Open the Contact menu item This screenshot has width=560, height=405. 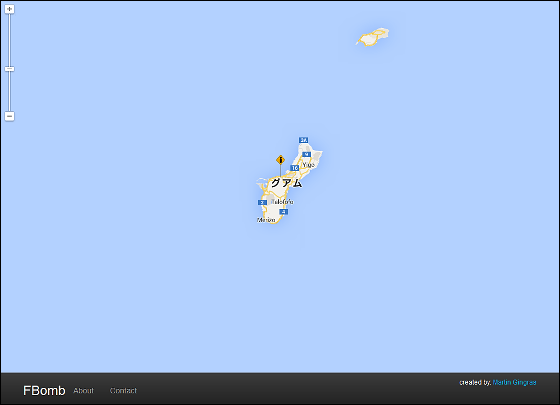click(123, 390)
